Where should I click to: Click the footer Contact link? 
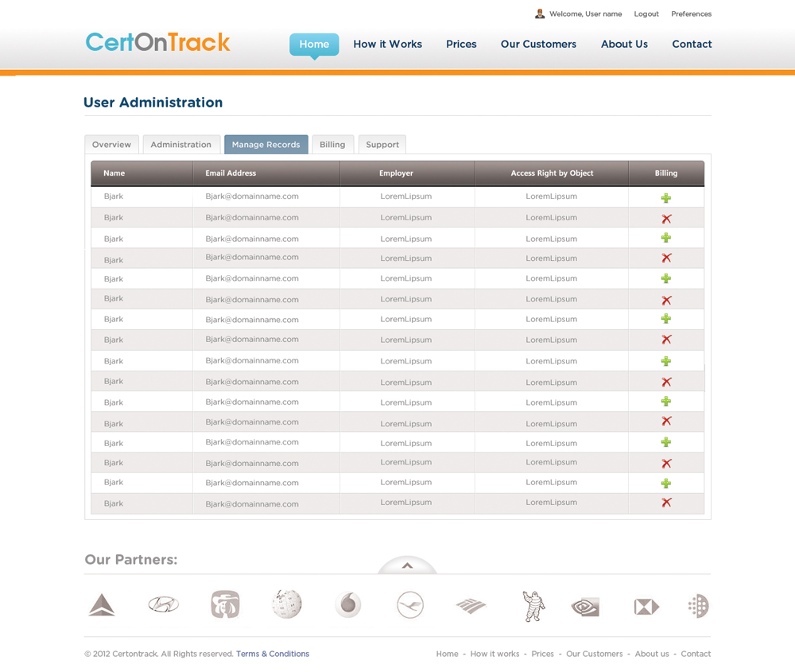click(x=696, y=654)
